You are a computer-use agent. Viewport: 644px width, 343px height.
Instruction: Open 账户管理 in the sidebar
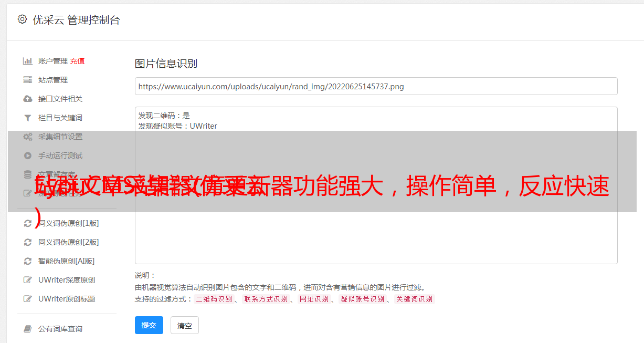[x=53, y=61]
